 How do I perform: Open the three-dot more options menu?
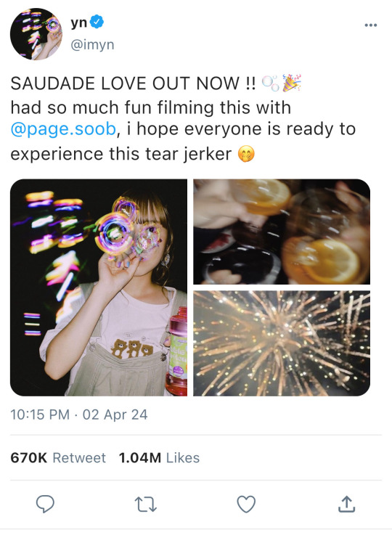click(370, 25)
